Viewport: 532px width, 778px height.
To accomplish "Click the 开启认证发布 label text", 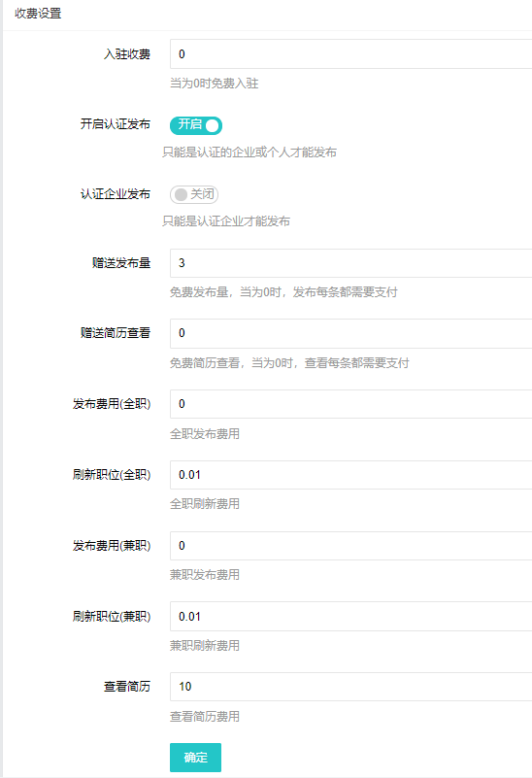I will (x=116, y=124).
